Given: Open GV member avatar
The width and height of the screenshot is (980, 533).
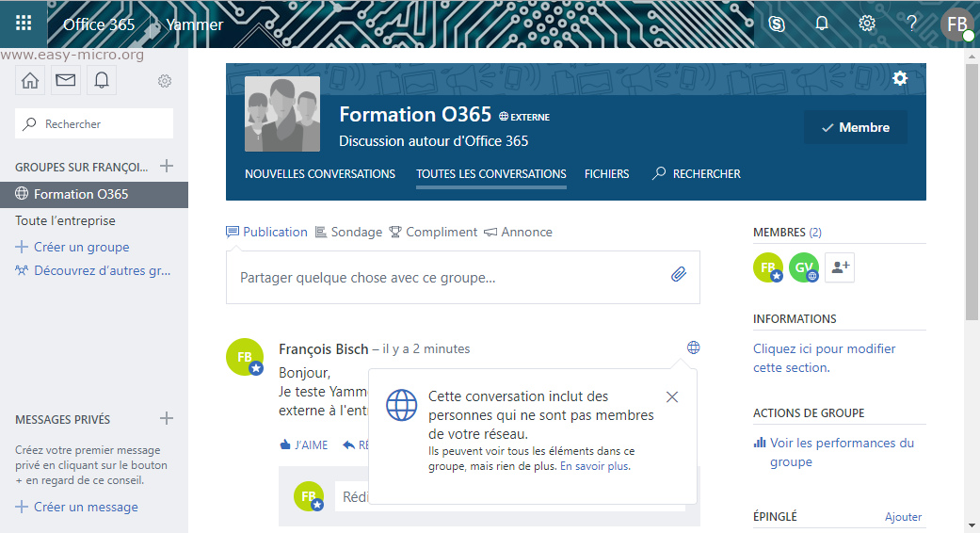Looking at the screenshot, I should pos(804,267).
